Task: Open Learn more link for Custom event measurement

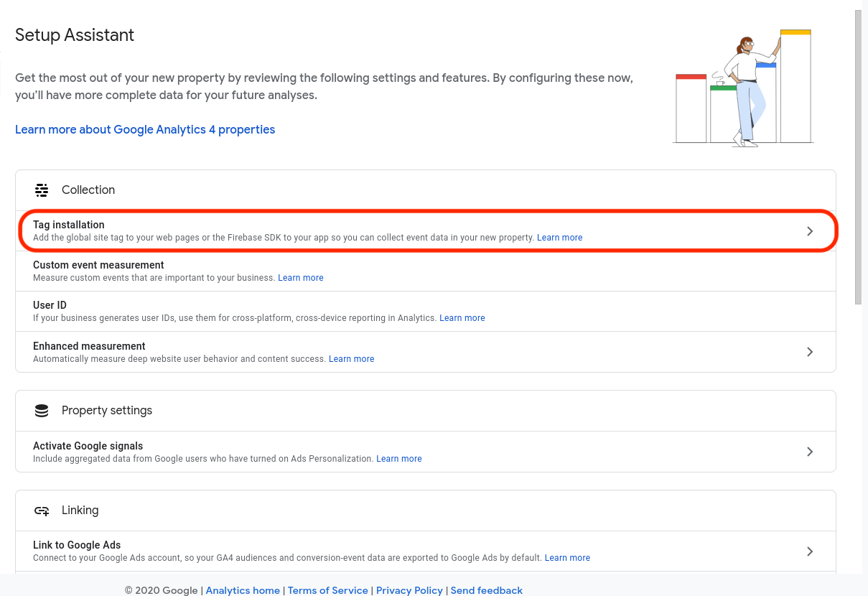Action: point(301,278)
